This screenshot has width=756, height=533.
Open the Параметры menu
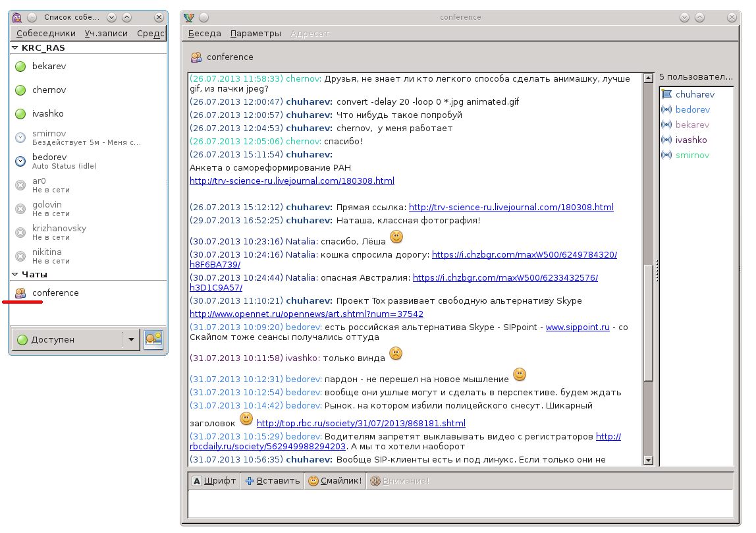tap(256, 34)
